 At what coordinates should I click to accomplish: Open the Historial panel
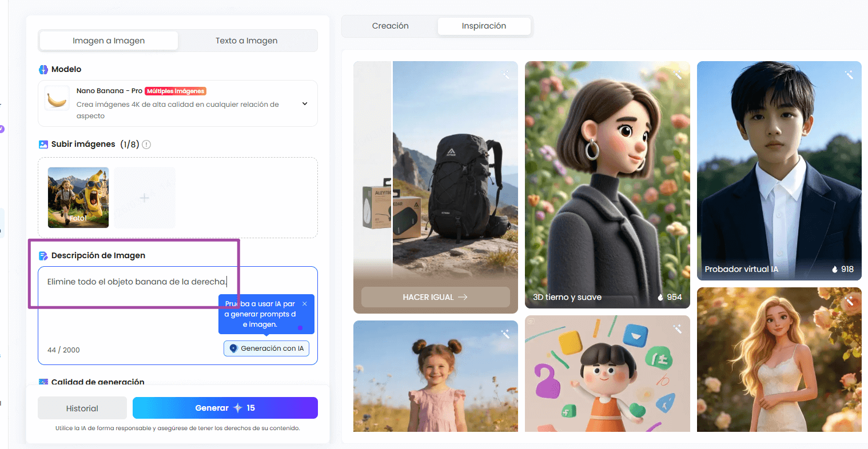tap(82, 408)
